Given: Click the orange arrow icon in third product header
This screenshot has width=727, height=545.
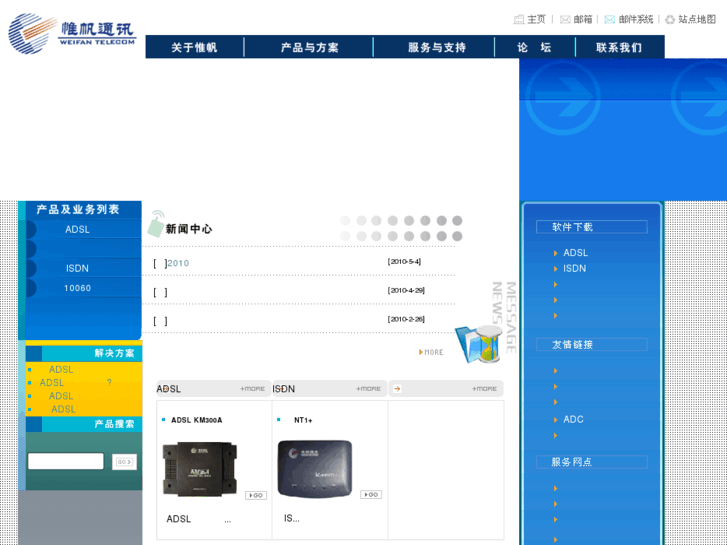Looking at the screenshot, I should [397, 389].
